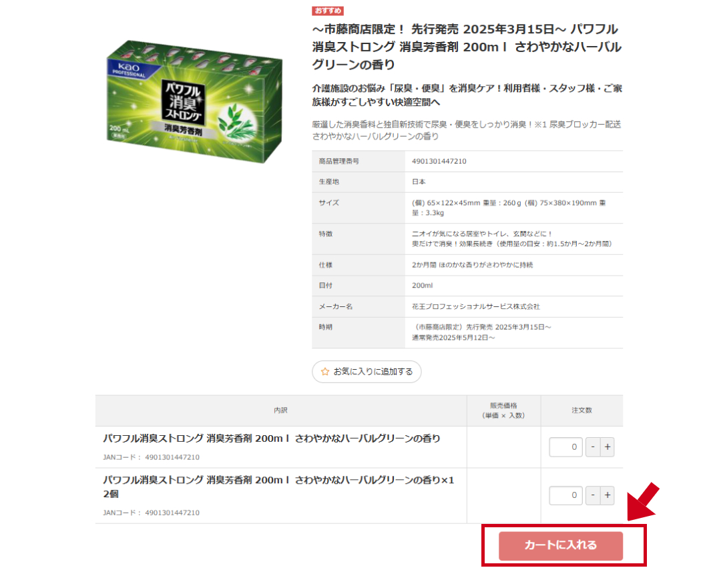Screen dimensions: 705x588
Task: Click the メーカー名 value 花王プロフェッショナルサービス
Action: click(x=476, y=306)
